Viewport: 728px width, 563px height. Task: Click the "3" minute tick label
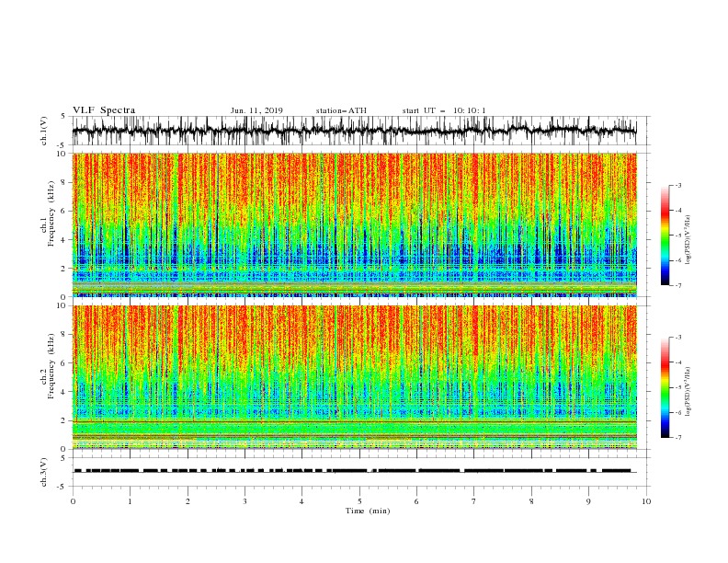click(x=245, y=501)
